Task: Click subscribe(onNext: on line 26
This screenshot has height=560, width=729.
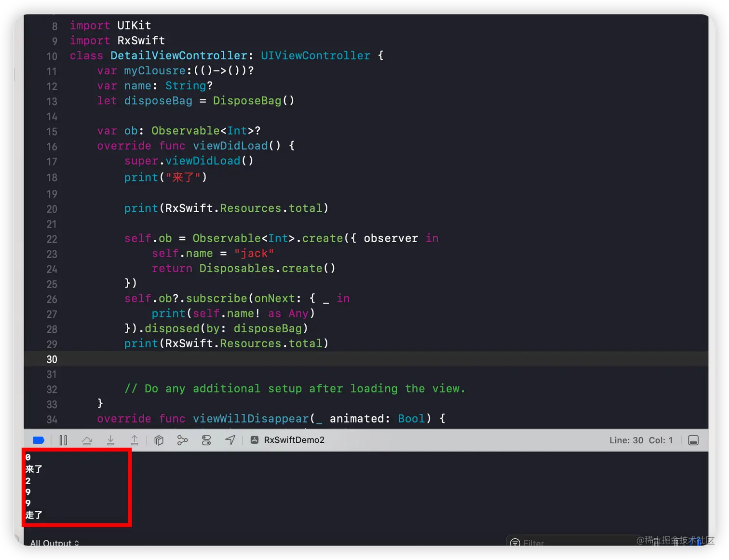Action: tap(243, 299)
